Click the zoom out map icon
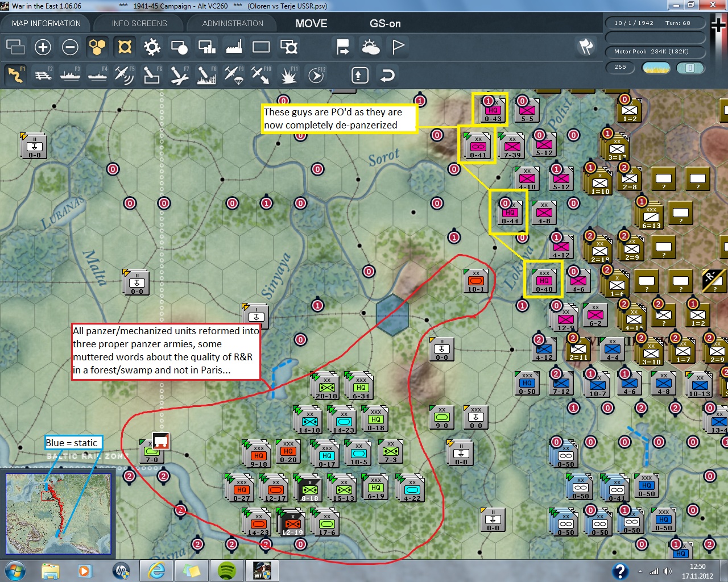 (x=70, y=47)
